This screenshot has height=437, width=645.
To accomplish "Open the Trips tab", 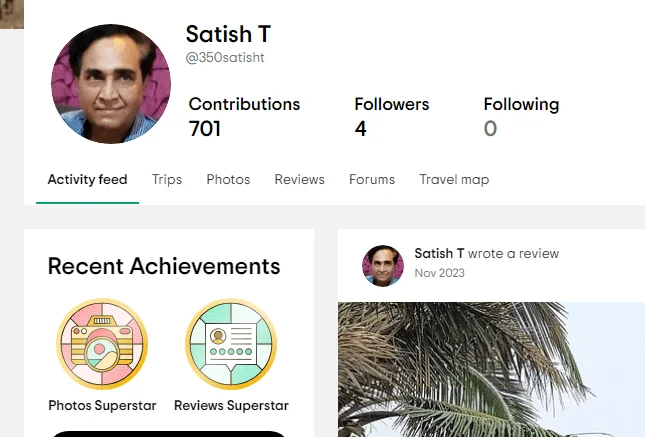I will [167, 180].
